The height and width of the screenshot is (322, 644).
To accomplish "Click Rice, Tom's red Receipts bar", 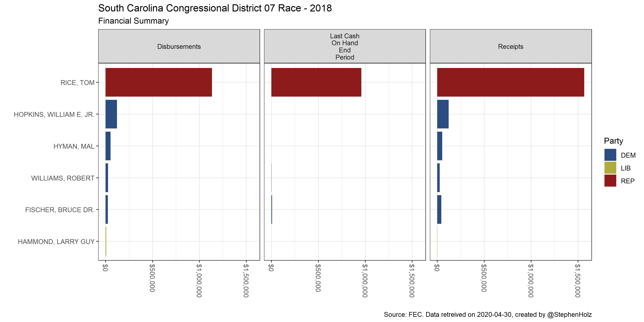I will (511, 82).
